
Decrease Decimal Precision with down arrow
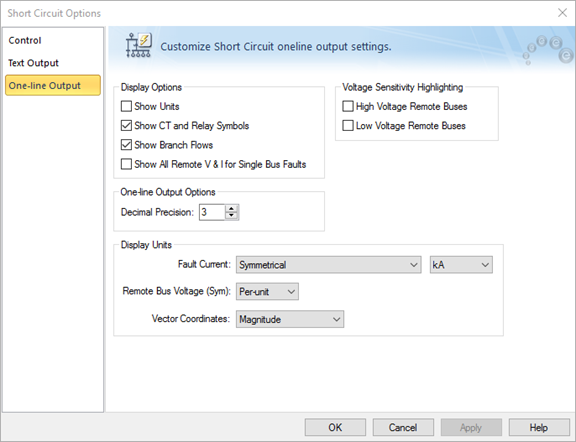pos(231,216)
